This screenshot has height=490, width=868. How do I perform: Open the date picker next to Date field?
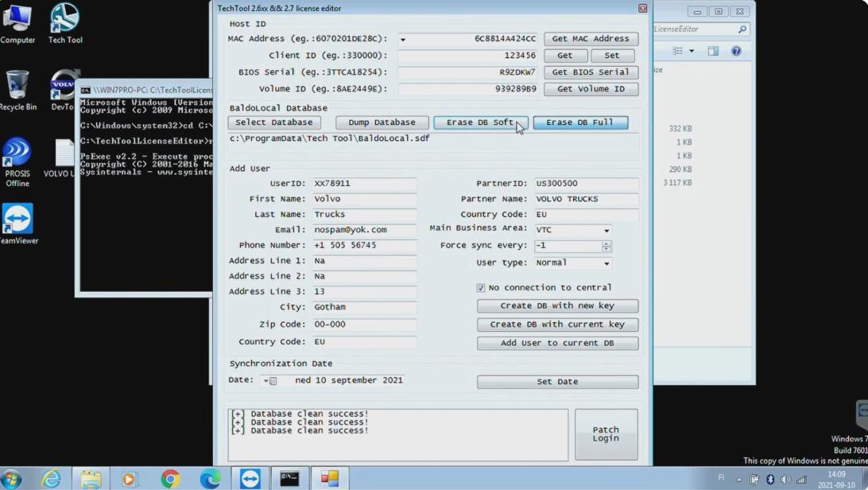(x=268, y=380)
